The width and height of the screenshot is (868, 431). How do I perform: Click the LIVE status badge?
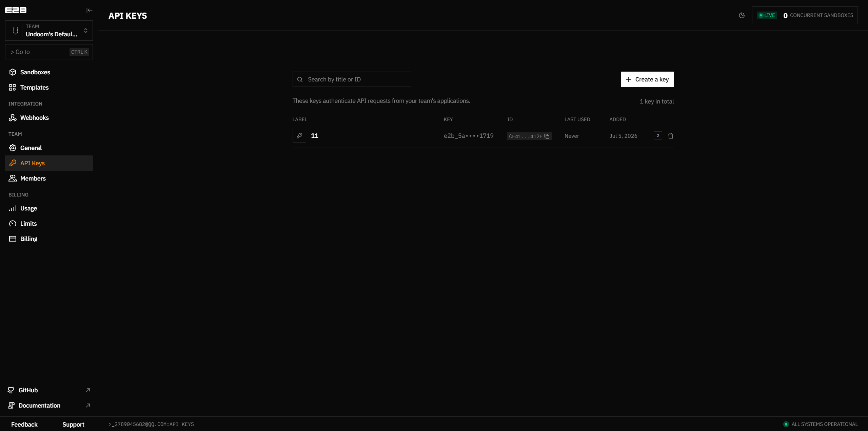[x=767, y=15]
